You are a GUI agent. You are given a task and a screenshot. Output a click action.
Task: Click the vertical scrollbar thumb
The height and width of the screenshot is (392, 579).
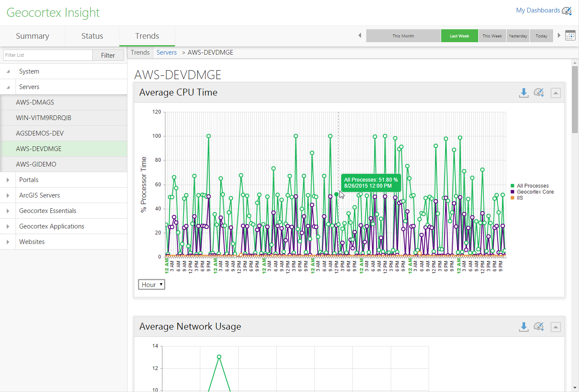tap(575, 100)
